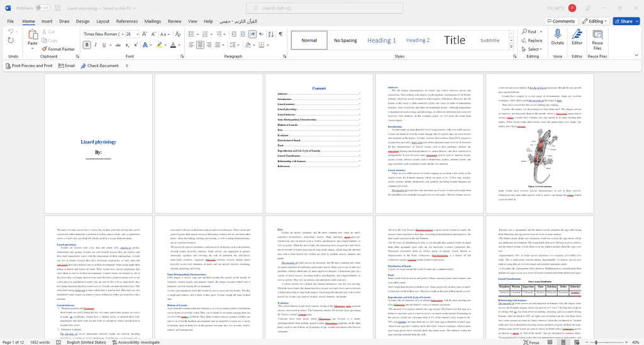Apply the Title style

454,40
